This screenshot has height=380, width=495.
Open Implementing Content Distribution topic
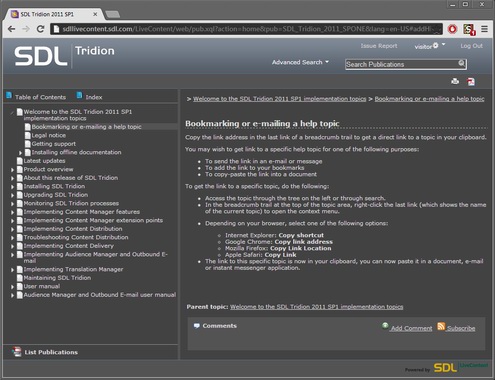pos(73,229)
